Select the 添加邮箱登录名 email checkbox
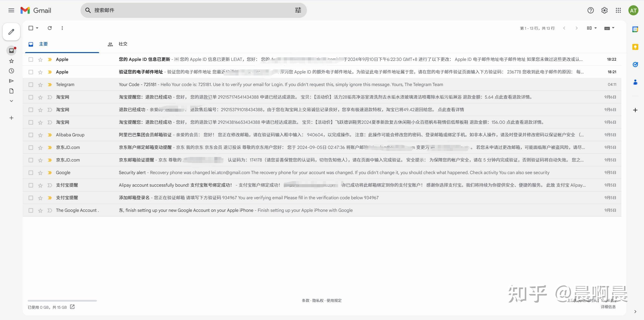The width and height of the screenshot is (644, 320). (31, 198)
